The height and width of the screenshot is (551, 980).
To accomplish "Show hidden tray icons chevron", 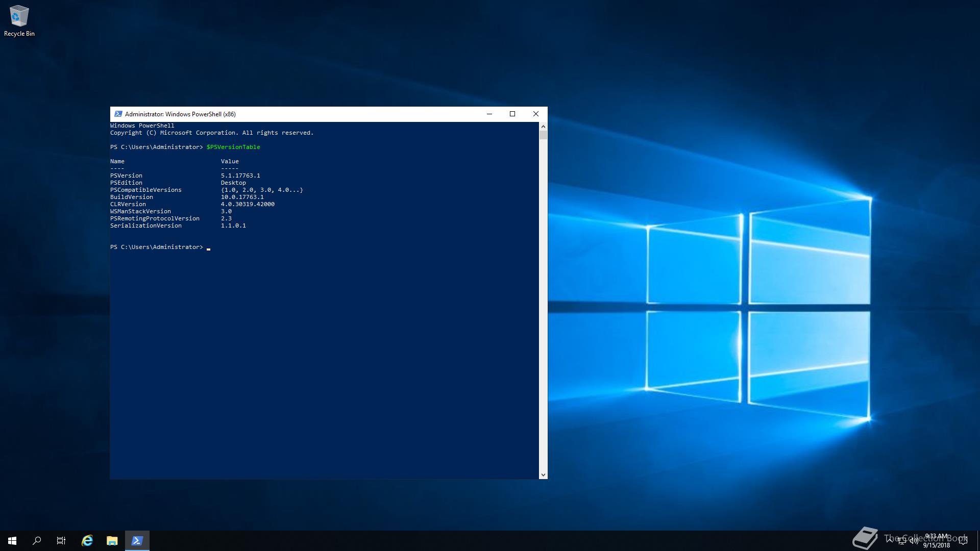I will click(x=890, y=540).
